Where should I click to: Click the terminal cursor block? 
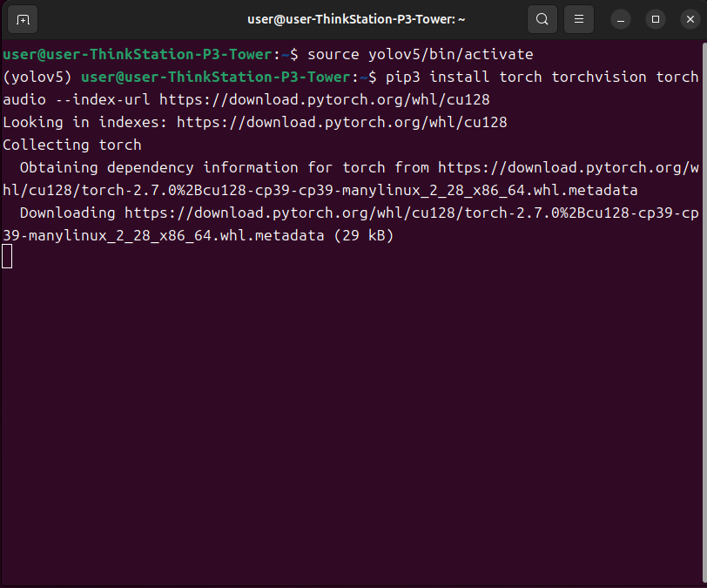click(7, 256)
